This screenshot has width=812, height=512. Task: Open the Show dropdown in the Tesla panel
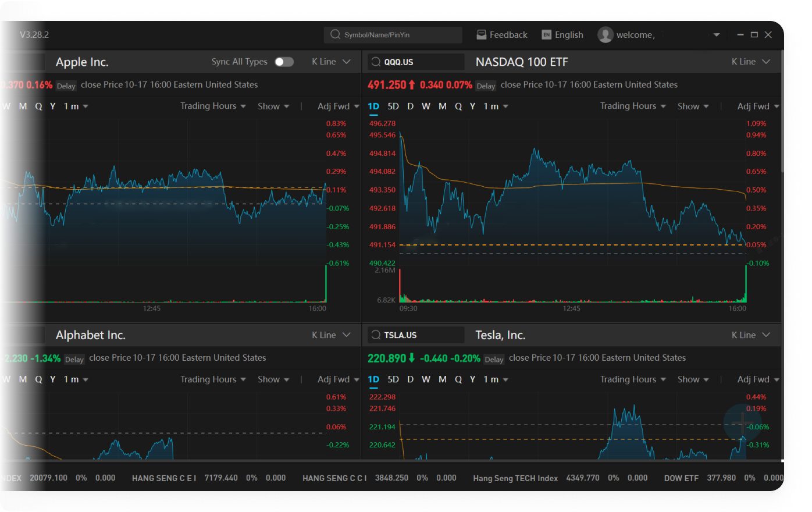coord(693,379)
